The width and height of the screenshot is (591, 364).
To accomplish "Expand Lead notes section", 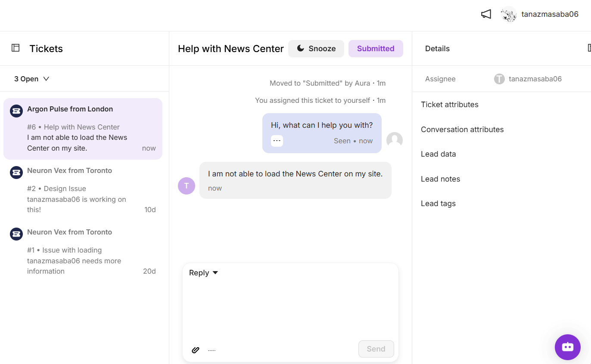I will [440, 179].
